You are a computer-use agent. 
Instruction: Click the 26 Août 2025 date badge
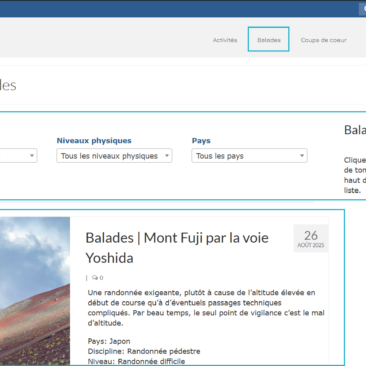(x=311, y=238)
